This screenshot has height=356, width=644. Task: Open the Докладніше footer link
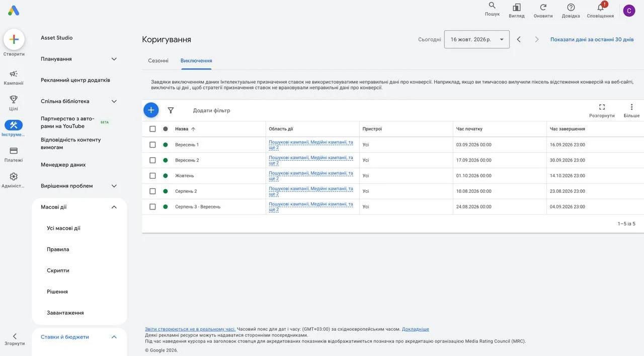[416, 329]
